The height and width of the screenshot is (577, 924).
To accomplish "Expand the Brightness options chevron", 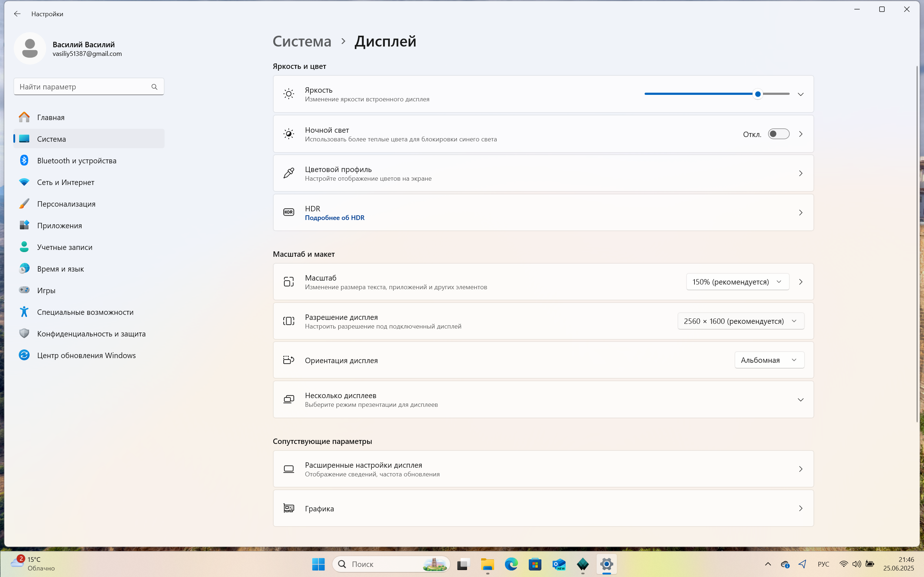I will pos(801,94).
